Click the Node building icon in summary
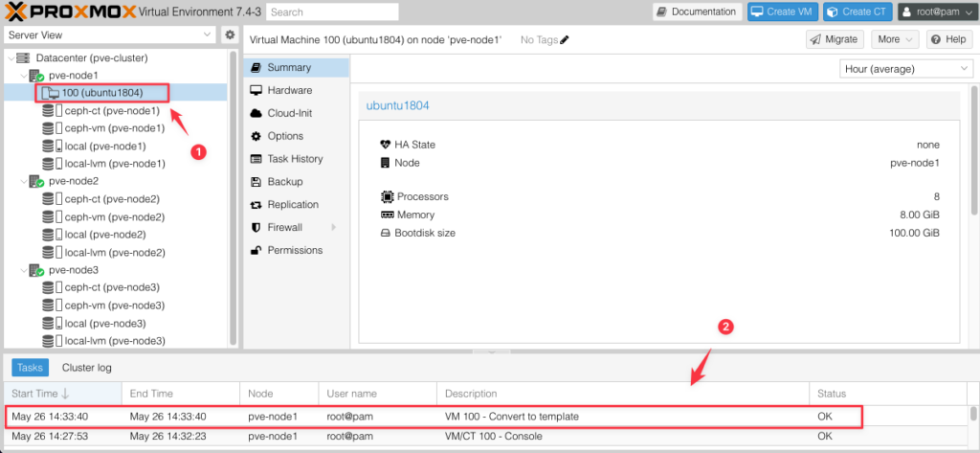The width and height of the screenshot is (980, 453). pyautogui.click(x=385, y=163)
